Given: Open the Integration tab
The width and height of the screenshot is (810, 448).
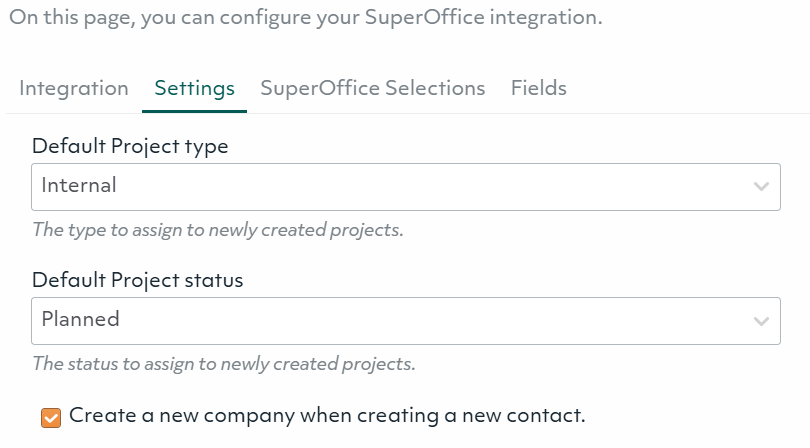Looking at the screenshot, I should [x=74, y=88].
